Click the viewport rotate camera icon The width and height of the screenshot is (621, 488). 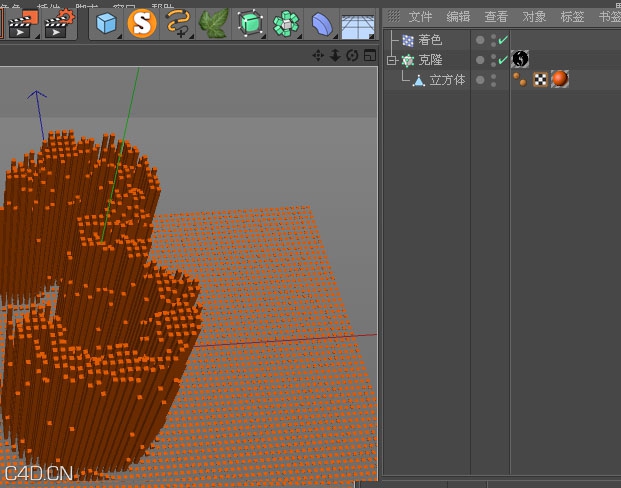click(352, 55)
